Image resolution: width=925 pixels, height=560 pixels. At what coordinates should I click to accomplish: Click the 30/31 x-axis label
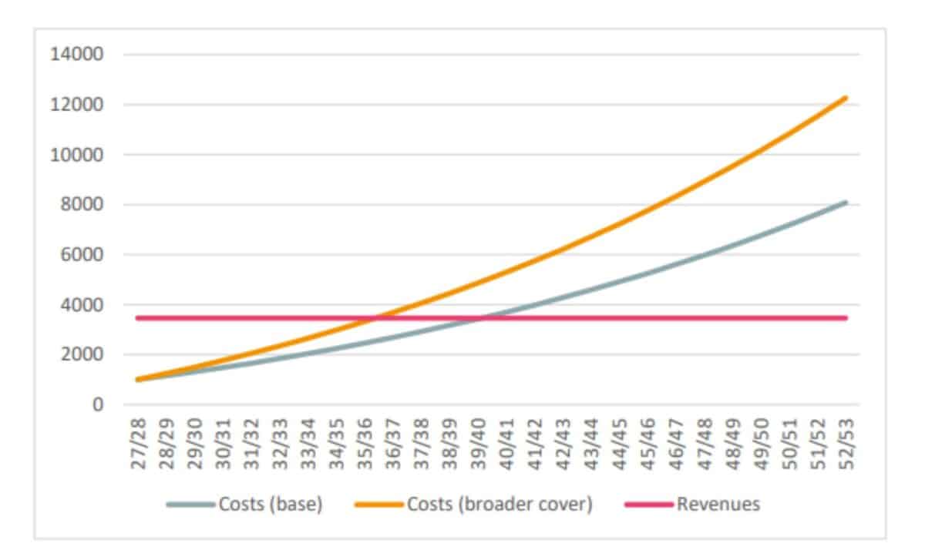tap(224, 444)
